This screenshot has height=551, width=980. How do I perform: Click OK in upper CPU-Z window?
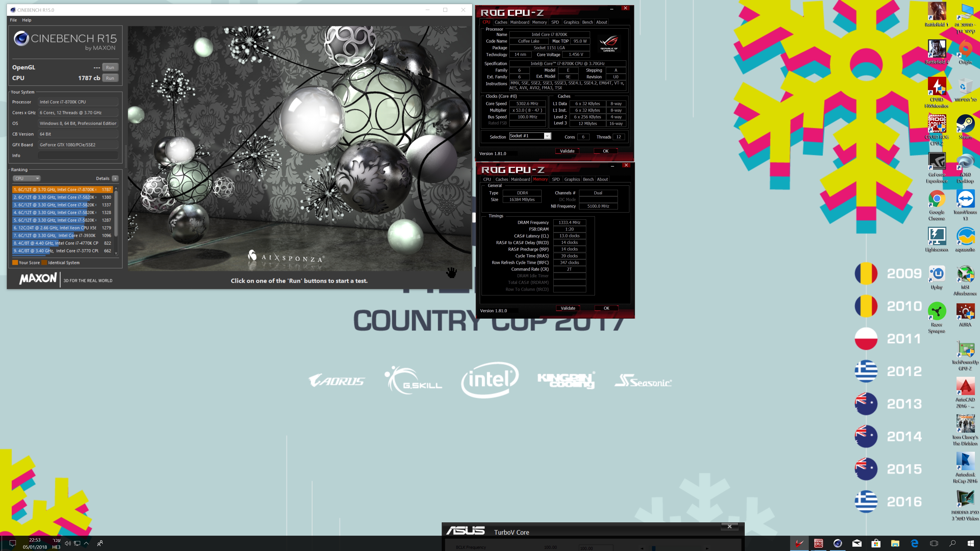click(606, 151)
